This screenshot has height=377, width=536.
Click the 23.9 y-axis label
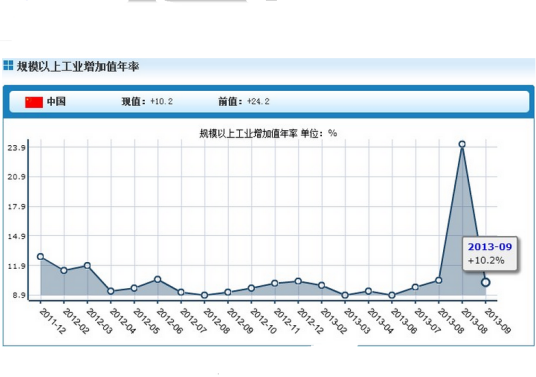coord(16,148)
